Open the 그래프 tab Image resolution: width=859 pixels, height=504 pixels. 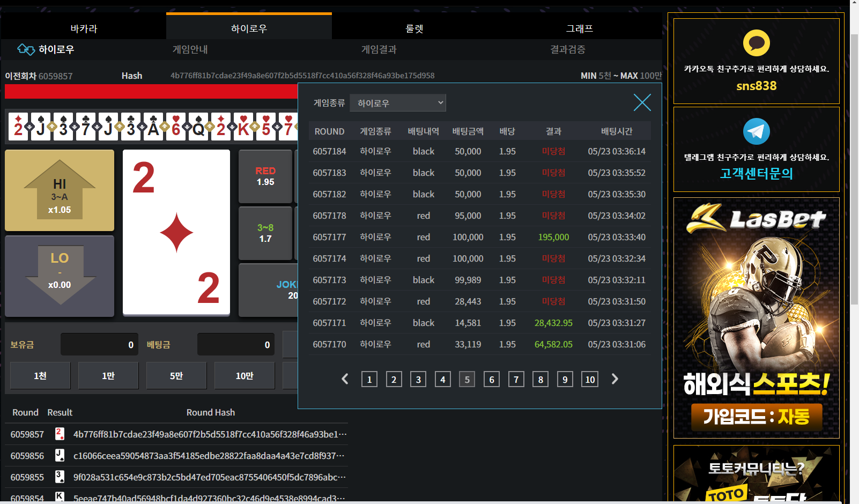point(580,28)
